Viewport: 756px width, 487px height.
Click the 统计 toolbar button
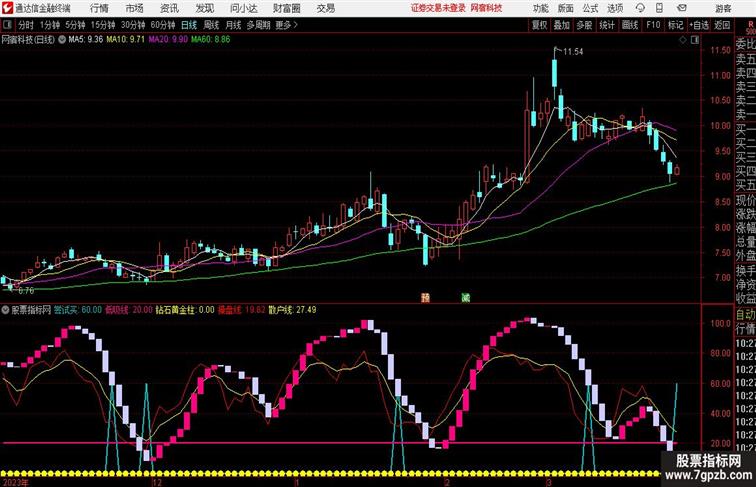click(x=607, y=25)
